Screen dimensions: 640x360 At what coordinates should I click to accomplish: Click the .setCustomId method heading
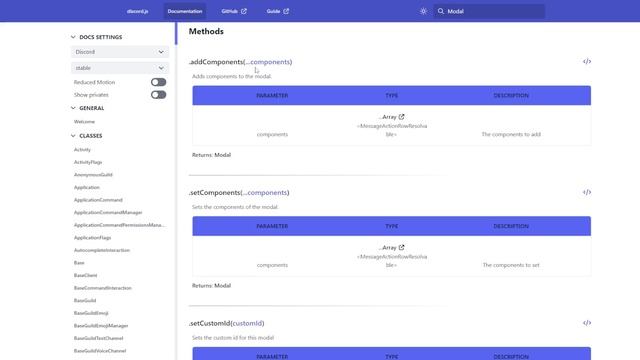(x=227, y=323)
